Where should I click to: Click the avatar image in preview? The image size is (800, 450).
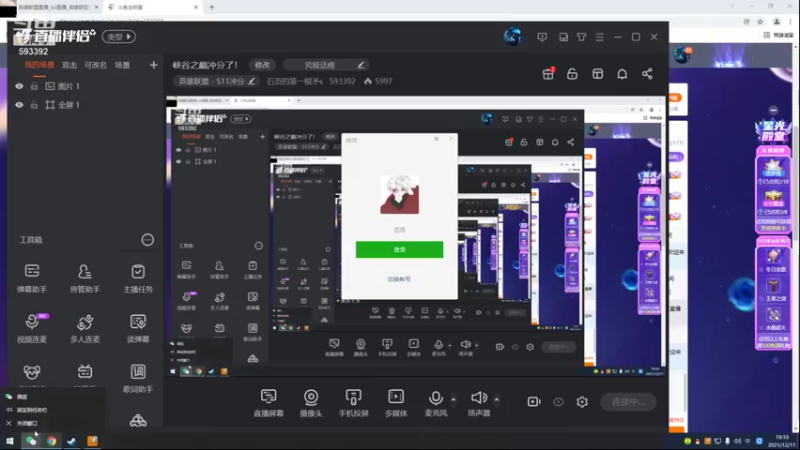click(399, 194)
